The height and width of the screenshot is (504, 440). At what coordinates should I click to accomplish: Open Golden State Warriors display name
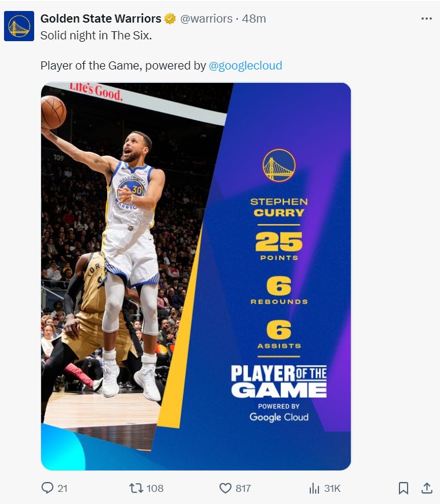pyautogui.click(x=101, y=19)
